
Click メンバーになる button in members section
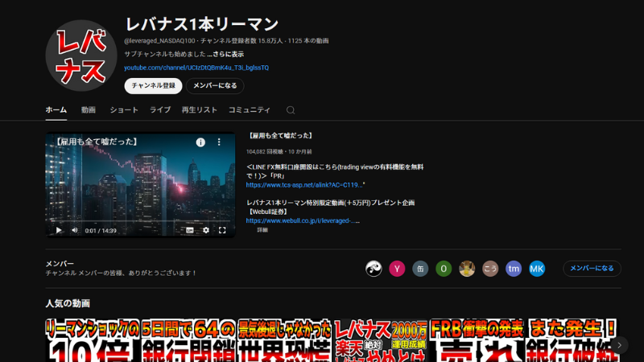592,269
